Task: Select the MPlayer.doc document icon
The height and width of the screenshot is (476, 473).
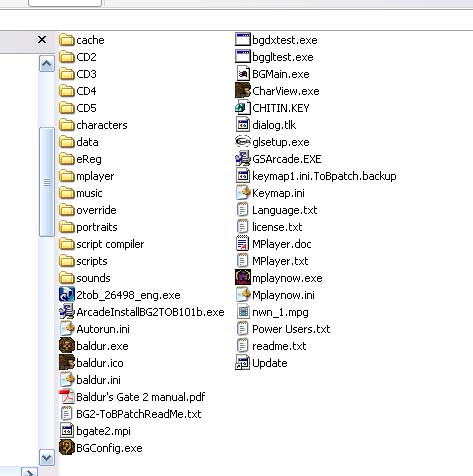Action: coord(243,244)
